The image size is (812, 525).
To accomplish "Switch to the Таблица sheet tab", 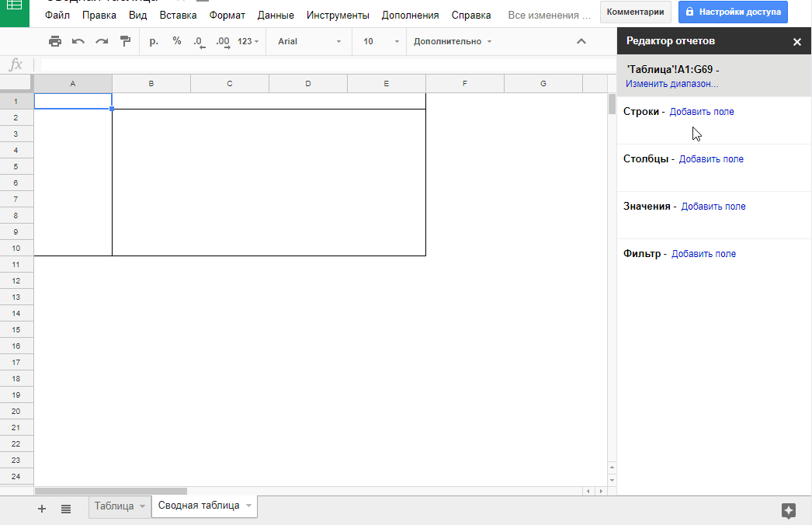I will [113, 506].
